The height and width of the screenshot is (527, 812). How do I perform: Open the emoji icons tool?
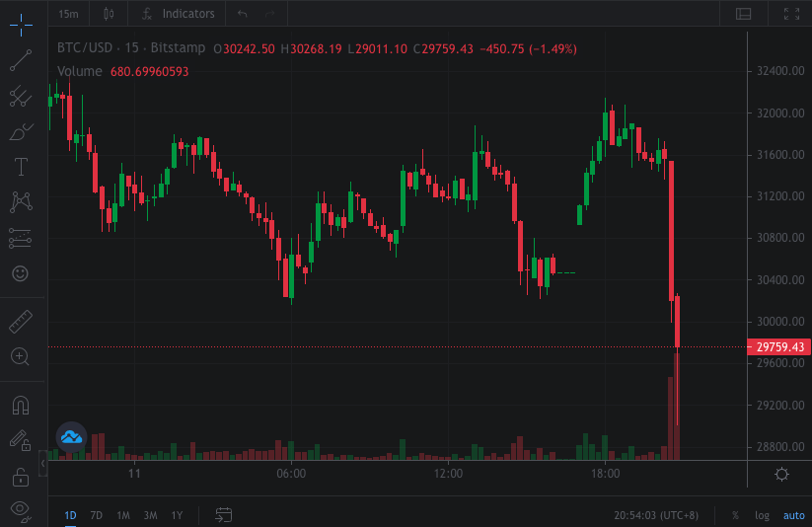click(21, 273)
